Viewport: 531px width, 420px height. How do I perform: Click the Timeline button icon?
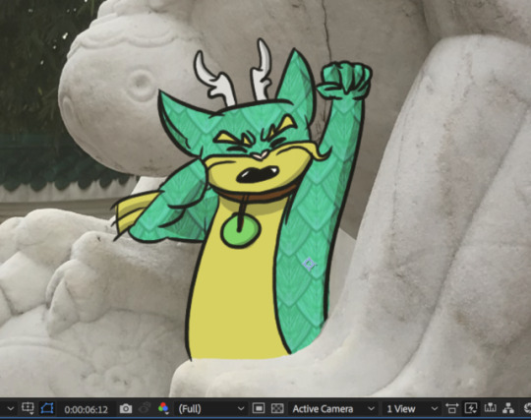(x=490, y=408)
